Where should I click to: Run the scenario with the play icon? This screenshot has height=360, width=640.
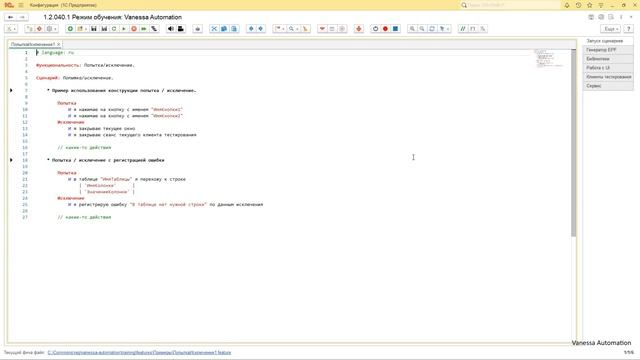coord(124,29)
